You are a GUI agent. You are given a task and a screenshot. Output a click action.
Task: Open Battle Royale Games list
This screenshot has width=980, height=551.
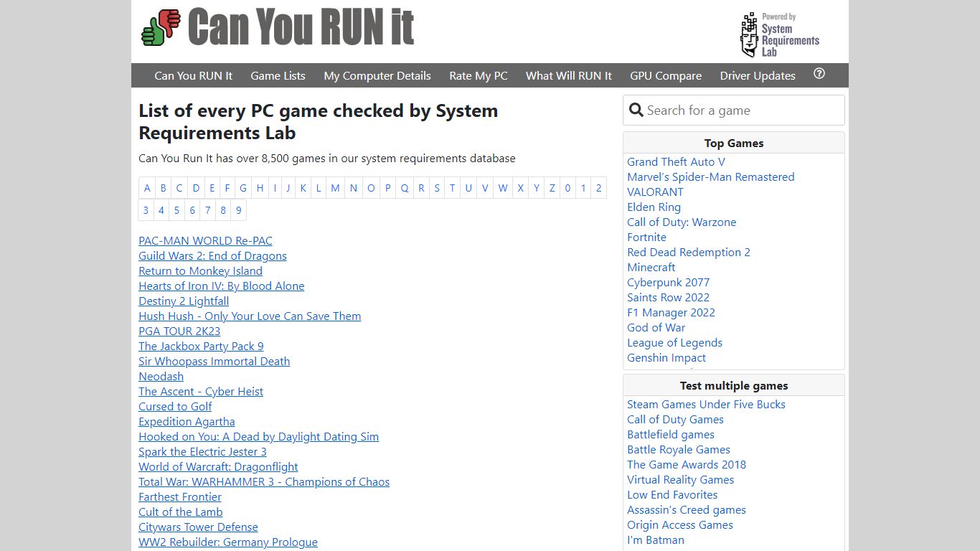[679, 449]
